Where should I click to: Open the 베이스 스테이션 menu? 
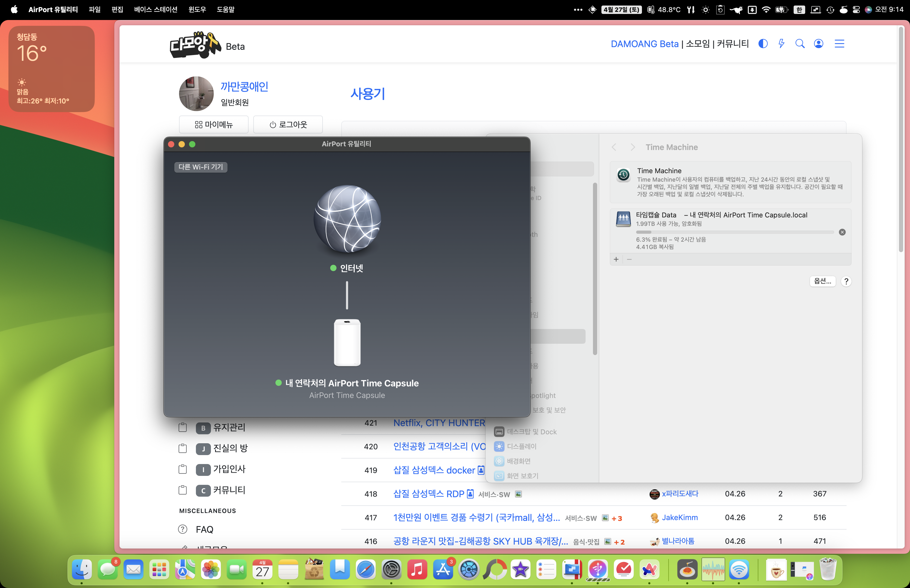[155, 9]
